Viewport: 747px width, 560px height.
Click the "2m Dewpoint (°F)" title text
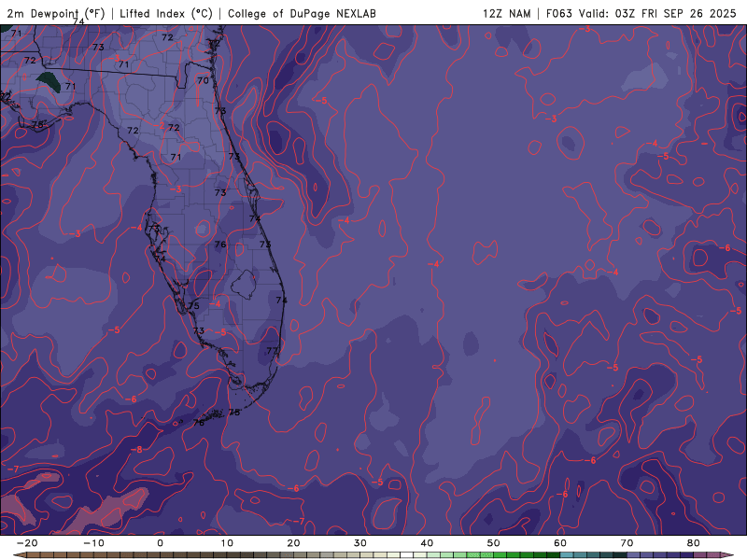56,13
